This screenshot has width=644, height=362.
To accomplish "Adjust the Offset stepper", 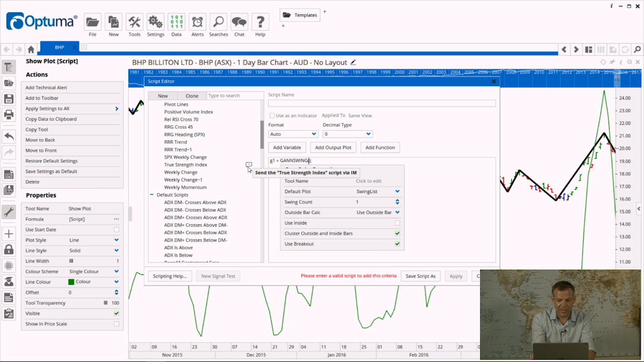I will pyautogui.click(x=116, y=292).
